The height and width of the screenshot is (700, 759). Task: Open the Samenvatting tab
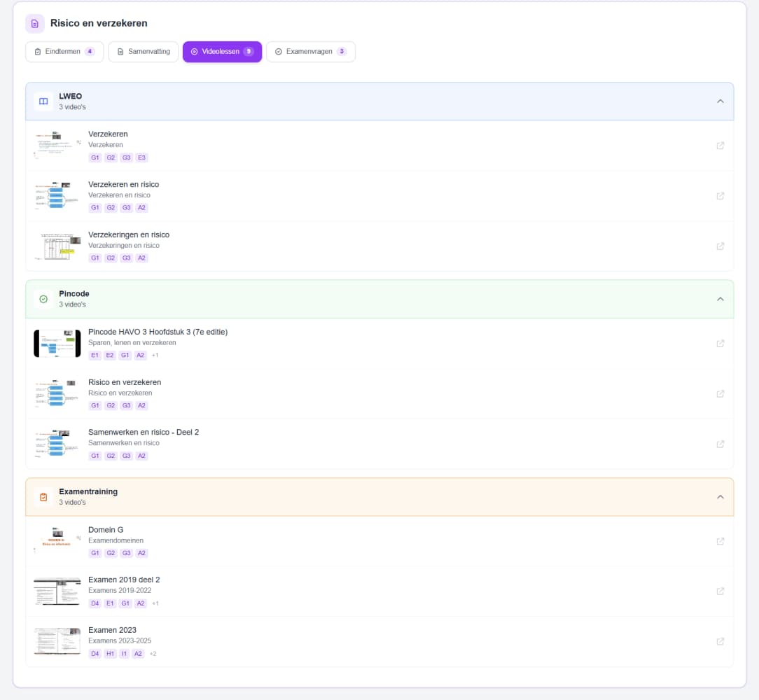[144, 52]
